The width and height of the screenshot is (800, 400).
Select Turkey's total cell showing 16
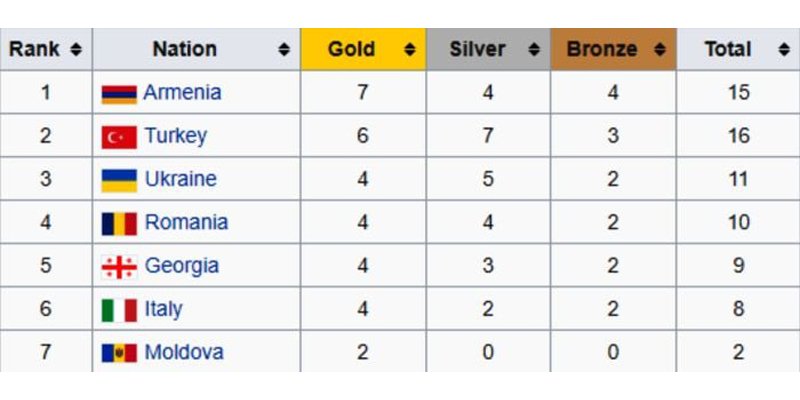738,136
